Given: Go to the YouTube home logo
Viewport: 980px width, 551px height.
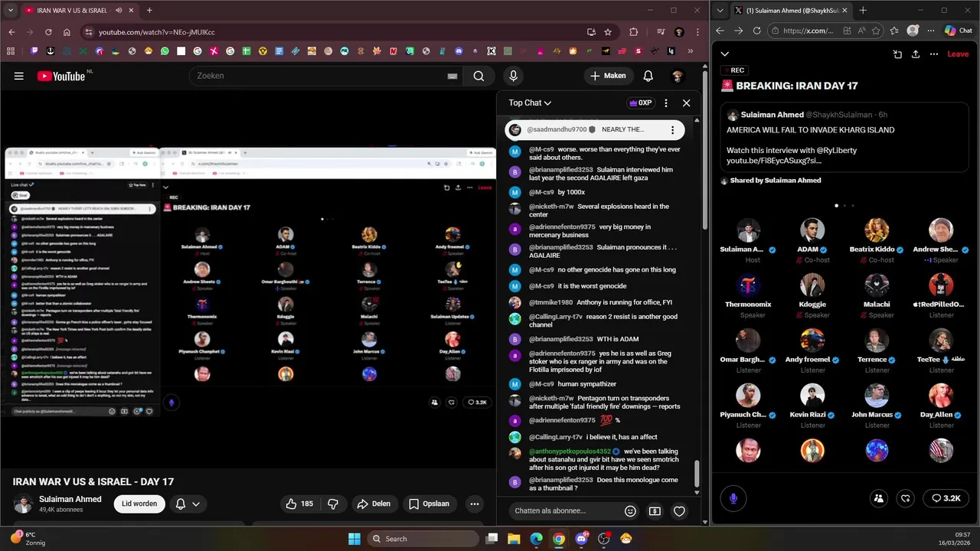Looking at the screenshot, I should pos(61,76).
